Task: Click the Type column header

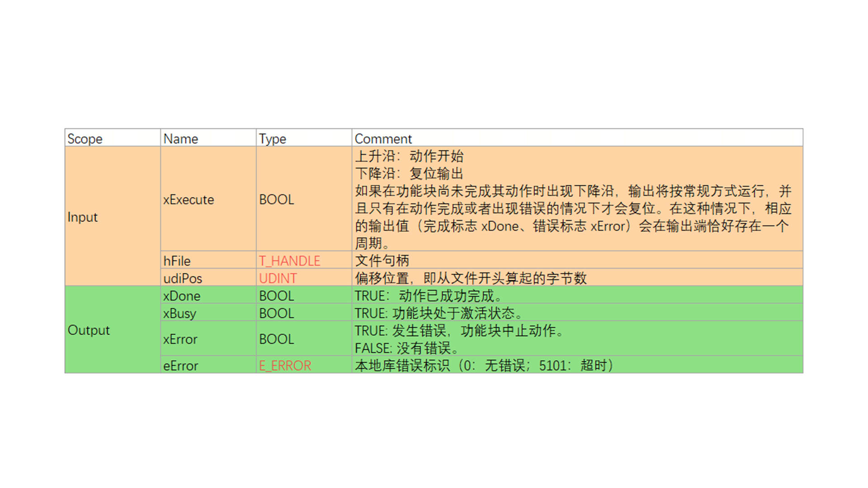Action: [272, 139]
